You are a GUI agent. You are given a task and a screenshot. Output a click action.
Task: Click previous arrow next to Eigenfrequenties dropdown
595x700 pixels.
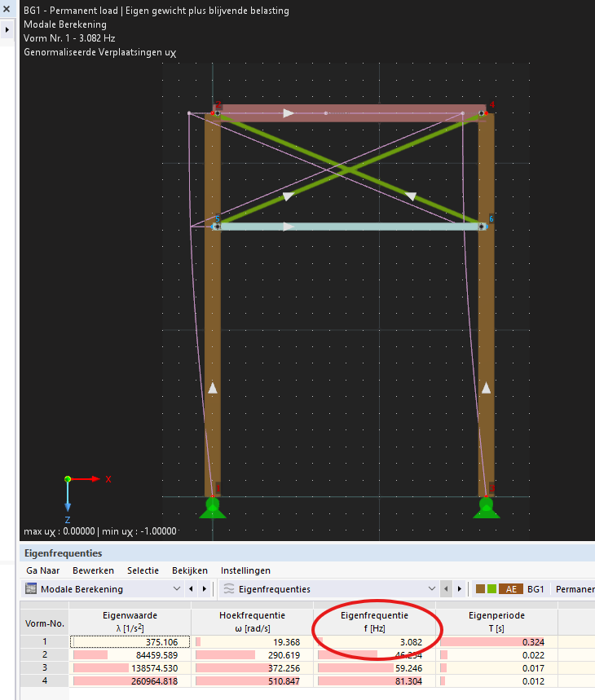[446, 589]
